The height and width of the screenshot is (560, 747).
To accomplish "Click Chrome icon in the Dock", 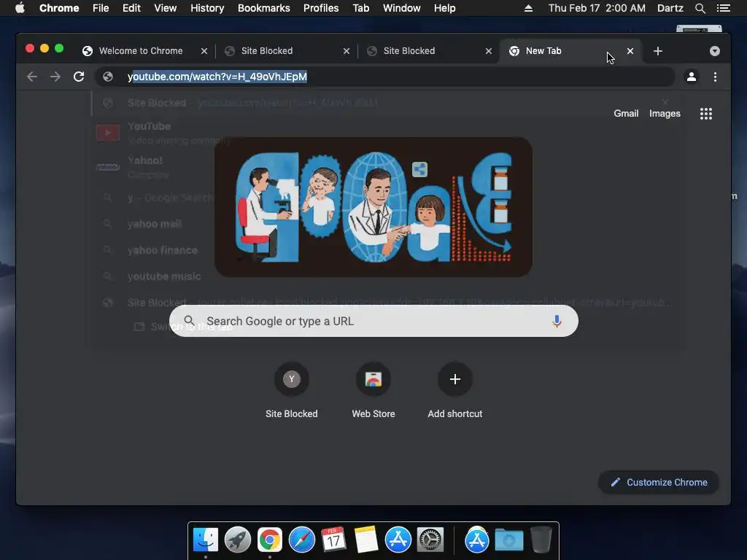I will point(270,540).
